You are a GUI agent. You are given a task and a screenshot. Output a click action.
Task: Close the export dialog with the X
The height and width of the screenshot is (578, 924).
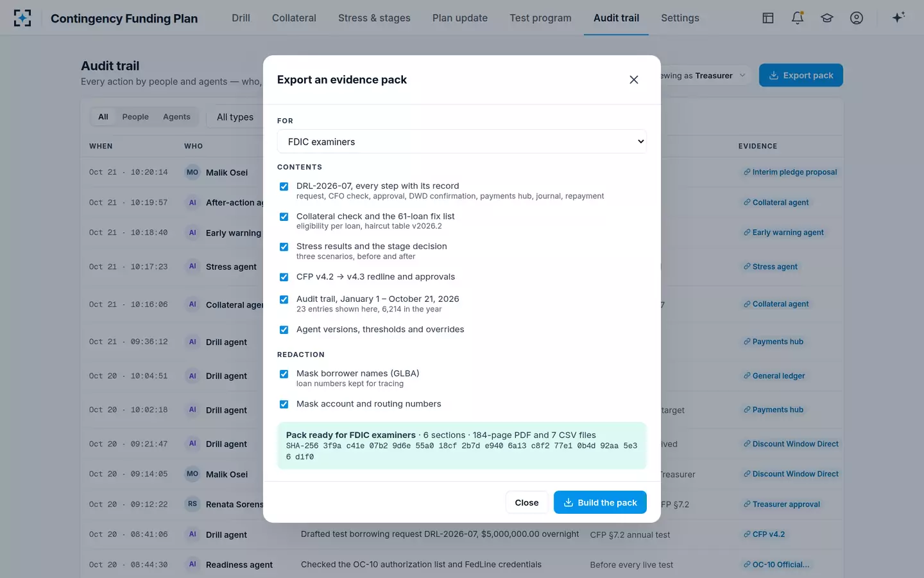(634, 80)
